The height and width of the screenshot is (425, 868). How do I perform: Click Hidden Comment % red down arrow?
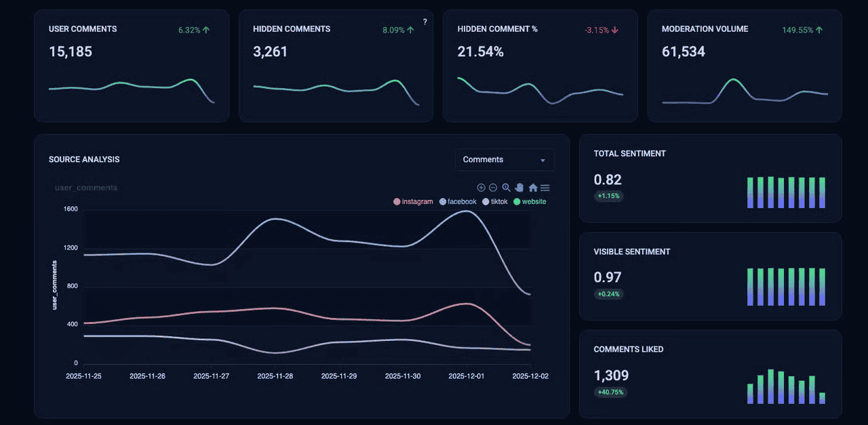[615, 30]
